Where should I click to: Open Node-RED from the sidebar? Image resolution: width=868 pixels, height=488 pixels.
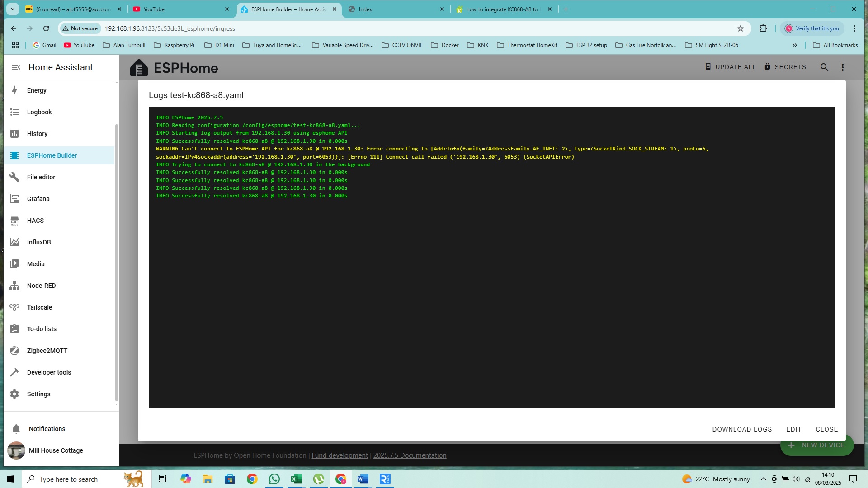(41, 286)
